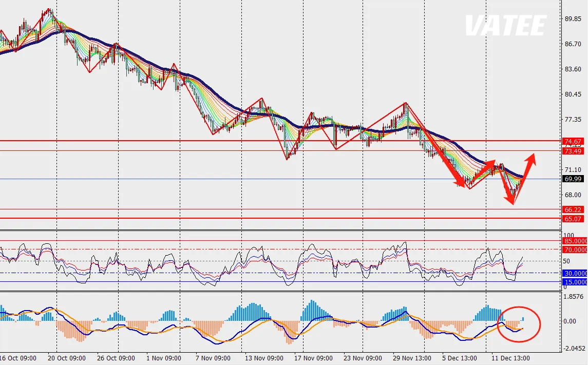Click the VATEE watermark logo

click(x=505, y=25)
